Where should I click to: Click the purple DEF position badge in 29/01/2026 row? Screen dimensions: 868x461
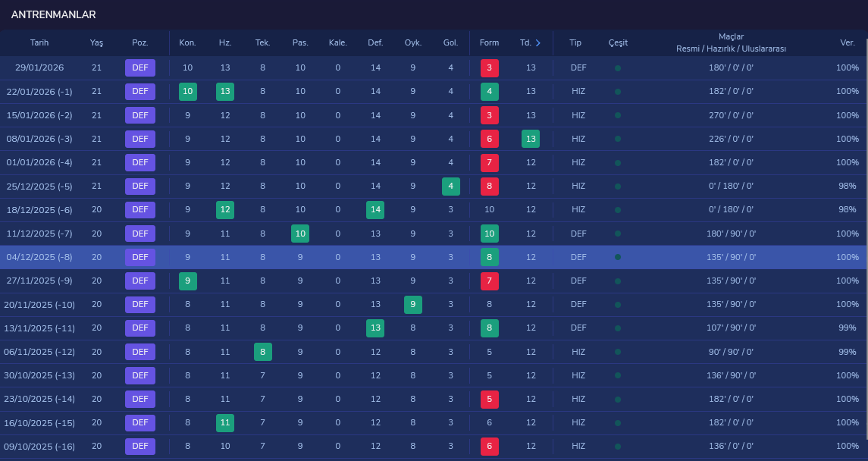pyautogui.click(x=140, y=67)
